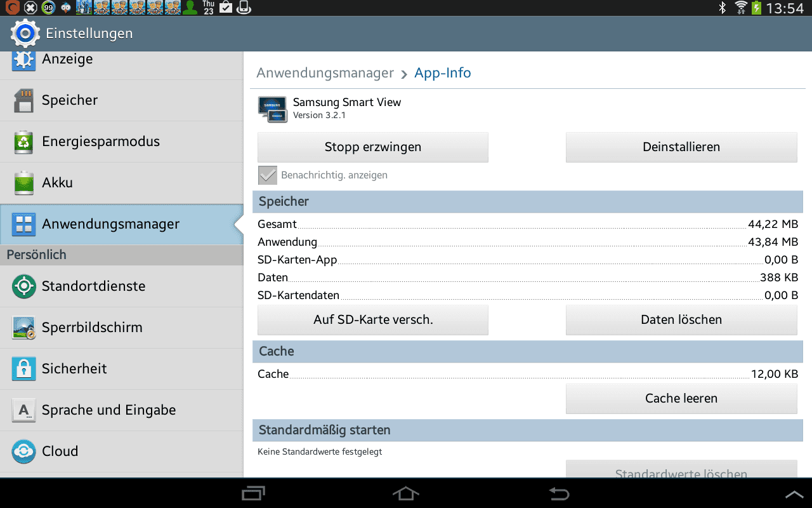Toggle the Benachrichtig. anzeigen checkbox
Image resolution: width=812 pixels, height=508 pixels.
tap(268, 175)
